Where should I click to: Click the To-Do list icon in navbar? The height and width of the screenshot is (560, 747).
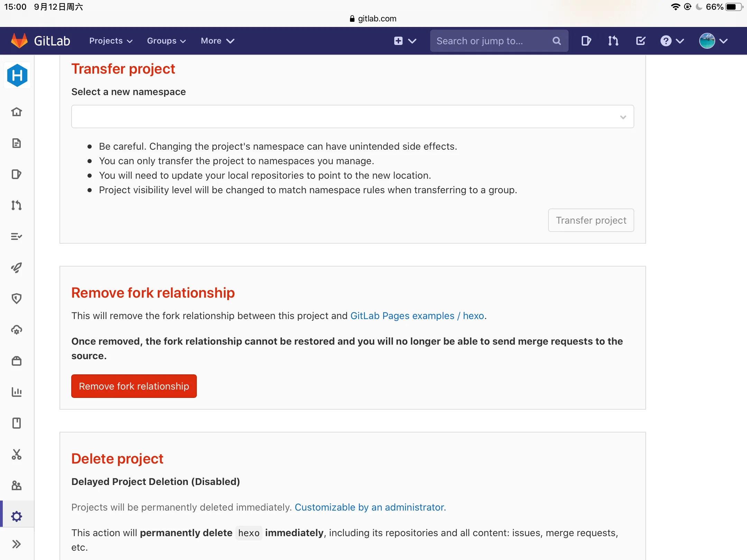tap(640, 41)
